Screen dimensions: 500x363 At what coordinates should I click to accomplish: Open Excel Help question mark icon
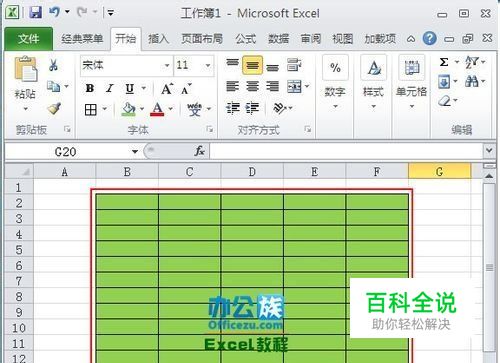click(429, 39)
